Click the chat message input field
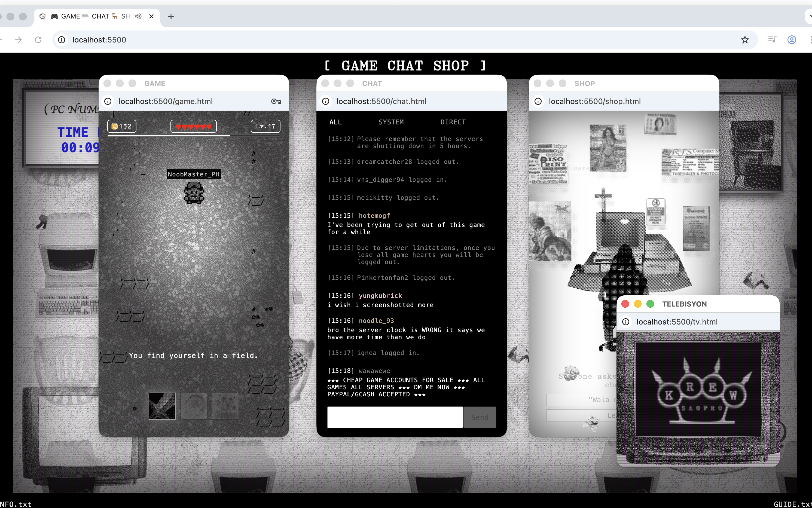Image resolution: width=812 pixels, height=508 pixels. pyautogui.click(x=395, y=417)
